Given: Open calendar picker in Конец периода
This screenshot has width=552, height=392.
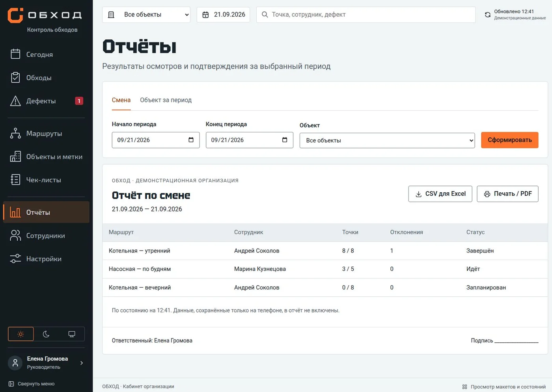Looking at the screenshot, I should [285, 140].
